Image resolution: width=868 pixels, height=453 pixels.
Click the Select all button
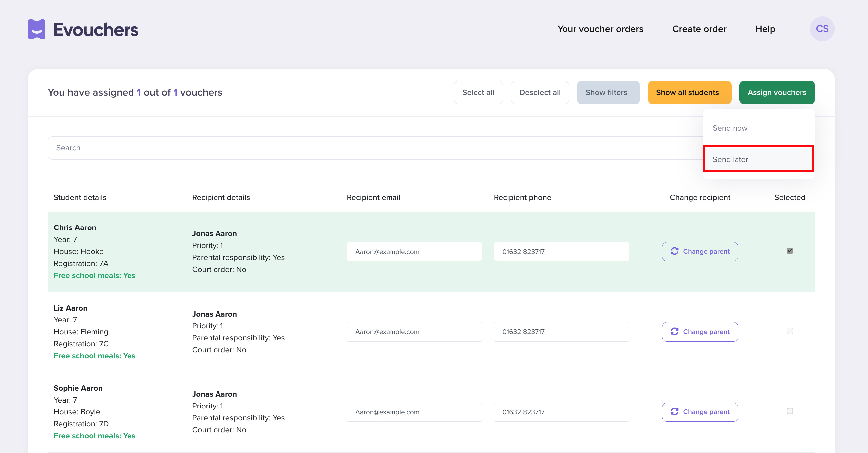tap(478, 92)
